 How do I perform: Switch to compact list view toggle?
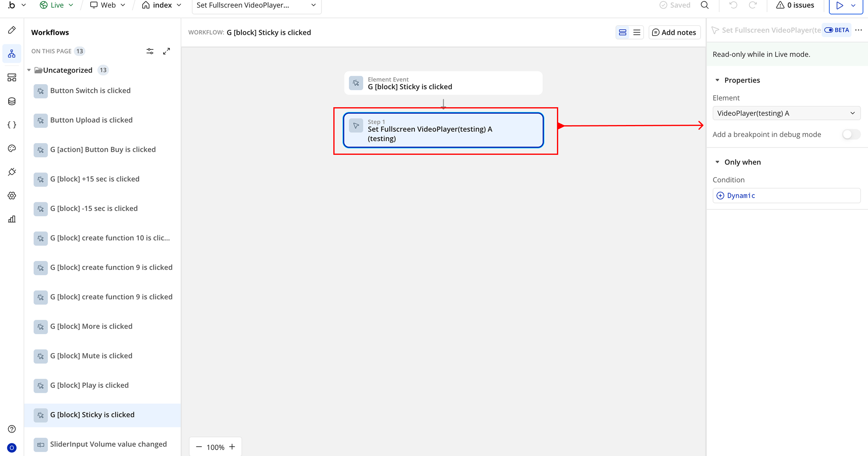[x=637, y=32]
